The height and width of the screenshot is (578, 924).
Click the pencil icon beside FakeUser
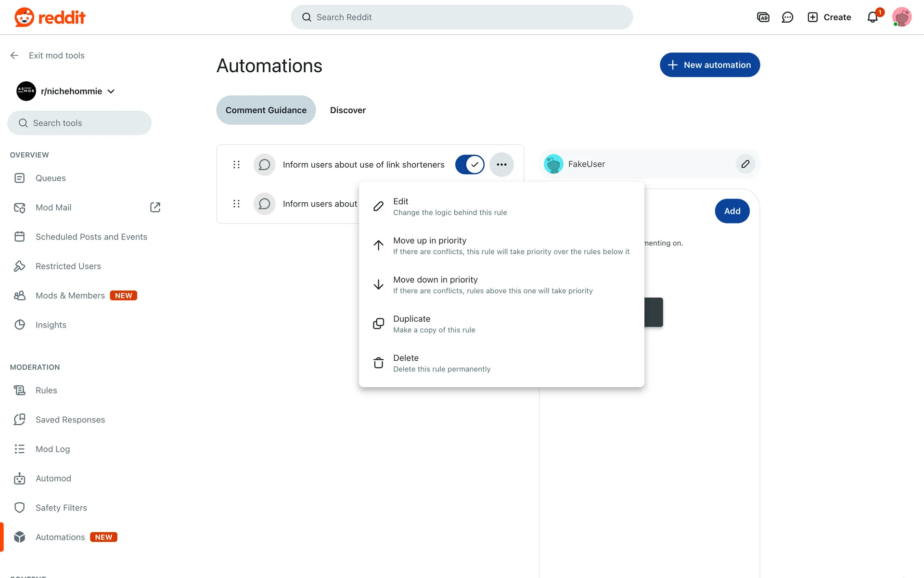click(x=745, y=164)
